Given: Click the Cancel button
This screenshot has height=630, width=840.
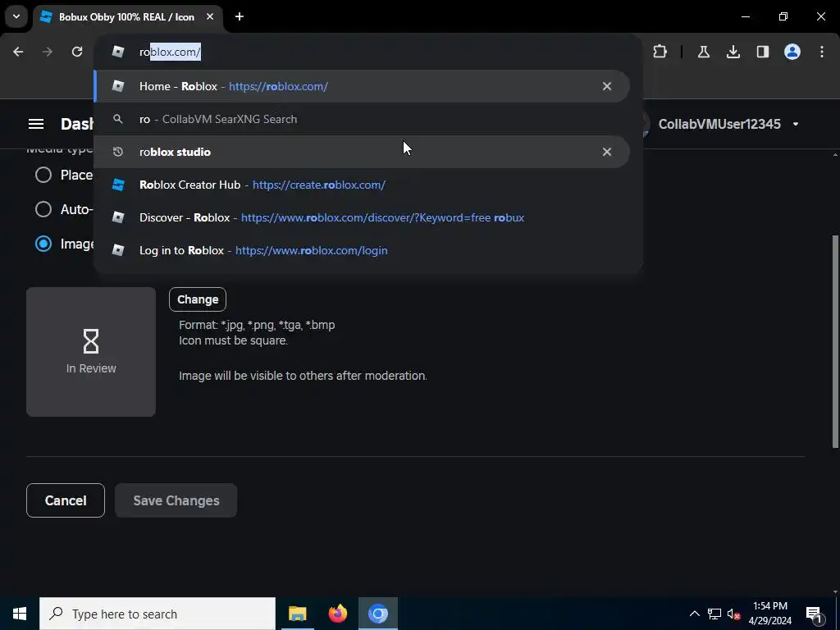Looking at the screenshot, I should [66, 500].
